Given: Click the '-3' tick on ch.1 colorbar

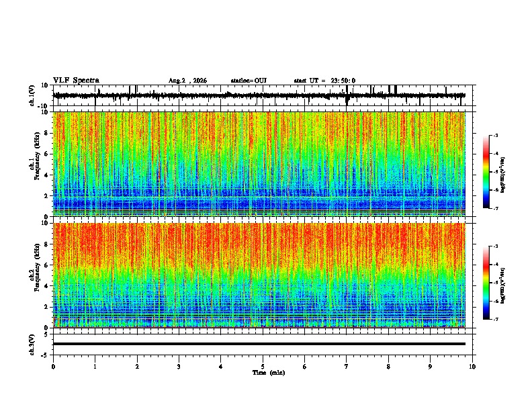Looking at the screenshot, I should pyautogui.click(x=496, y=135).
